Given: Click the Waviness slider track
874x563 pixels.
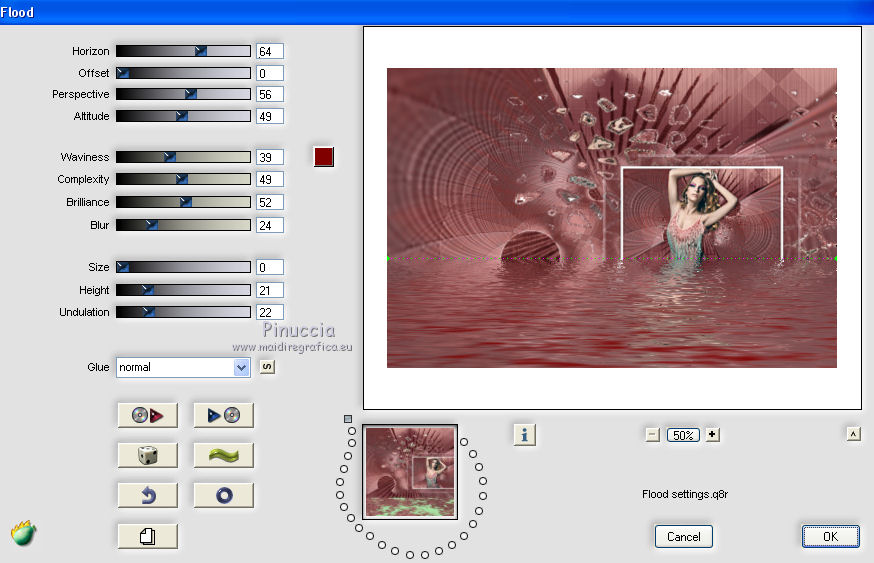Looking at the screenshot, I should 183,157.
